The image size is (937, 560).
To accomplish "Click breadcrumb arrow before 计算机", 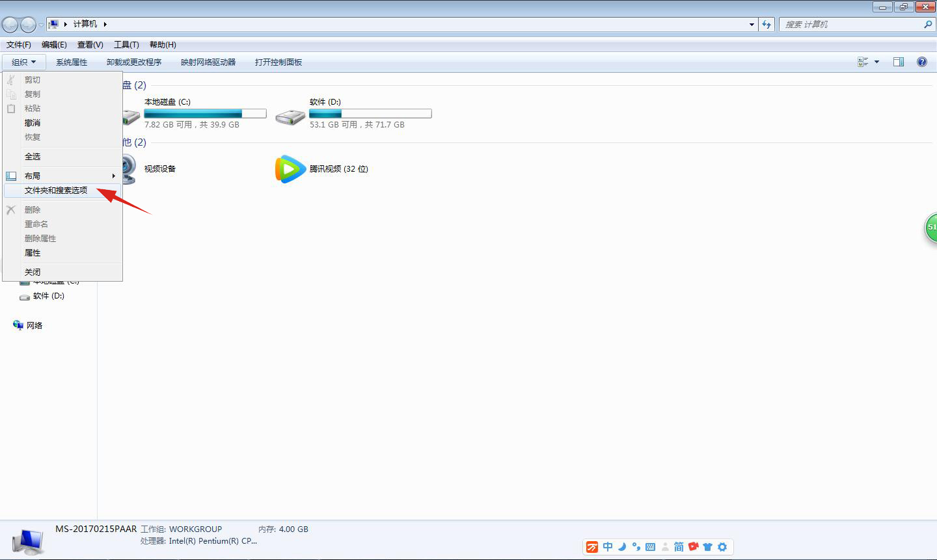I will coord(66,24).
